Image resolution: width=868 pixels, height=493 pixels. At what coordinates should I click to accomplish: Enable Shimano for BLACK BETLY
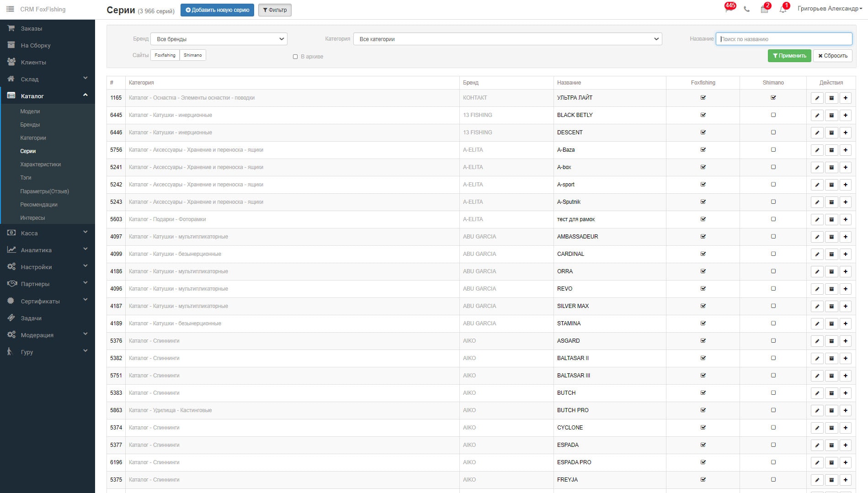point(773,115)
